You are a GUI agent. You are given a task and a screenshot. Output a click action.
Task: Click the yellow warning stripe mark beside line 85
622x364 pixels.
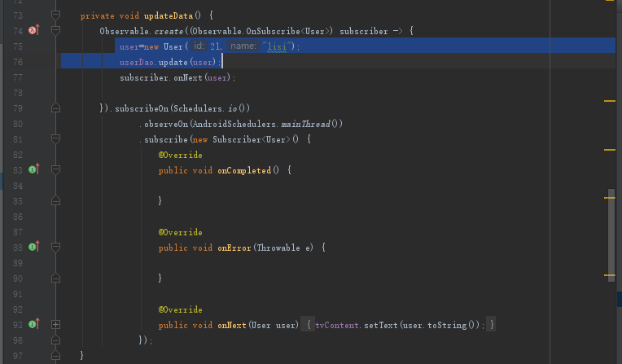(x=610, y=198)
